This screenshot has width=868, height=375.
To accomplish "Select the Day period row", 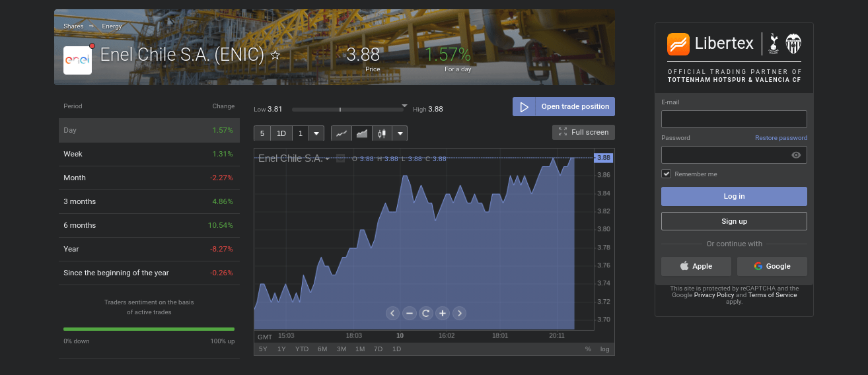I will pyautogui.click(x=149, y=130).
